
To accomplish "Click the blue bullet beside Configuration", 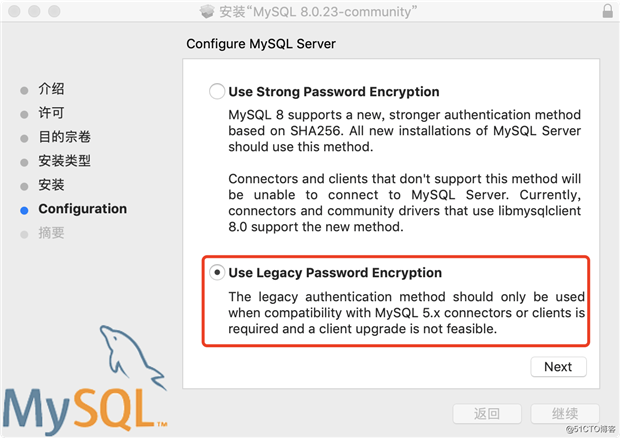I will click(24, 210).
